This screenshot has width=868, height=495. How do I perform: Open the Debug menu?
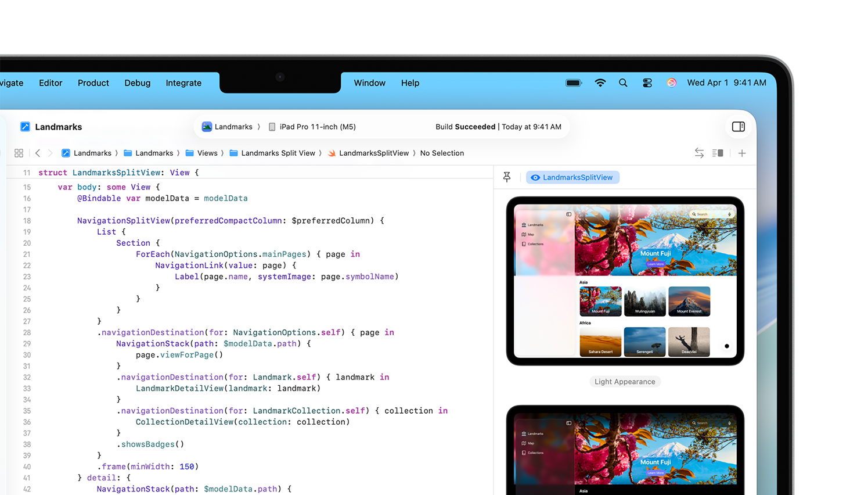137,83
